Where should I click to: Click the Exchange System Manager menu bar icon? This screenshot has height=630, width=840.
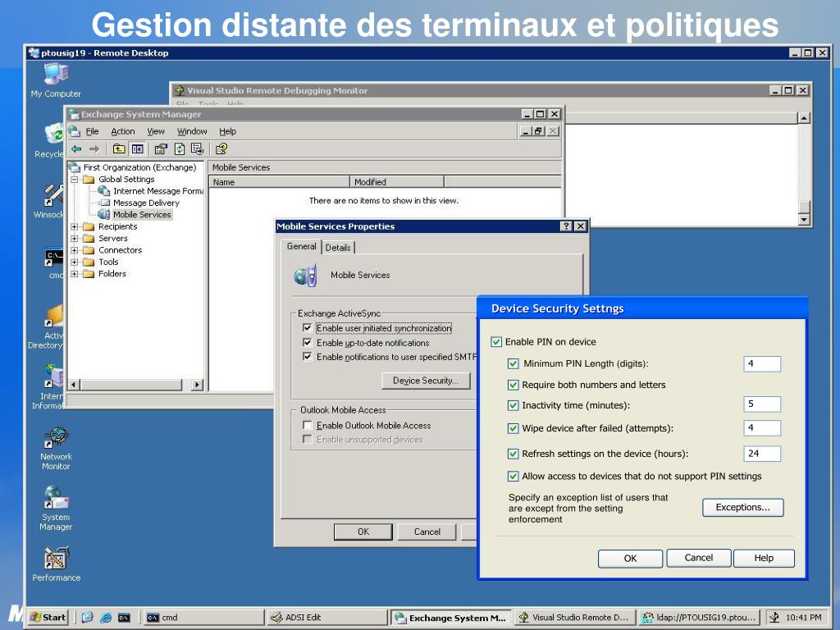pos(75,131)
